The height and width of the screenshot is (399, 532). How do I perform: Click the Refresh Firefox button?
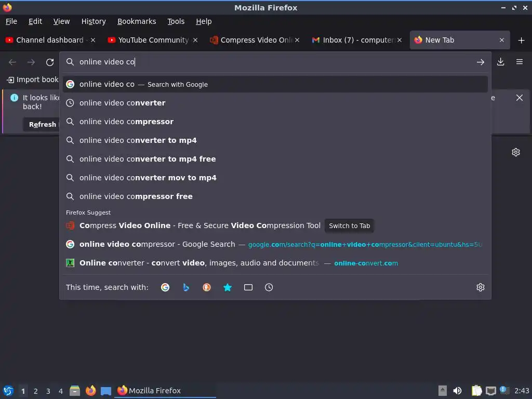pos(42,124)
